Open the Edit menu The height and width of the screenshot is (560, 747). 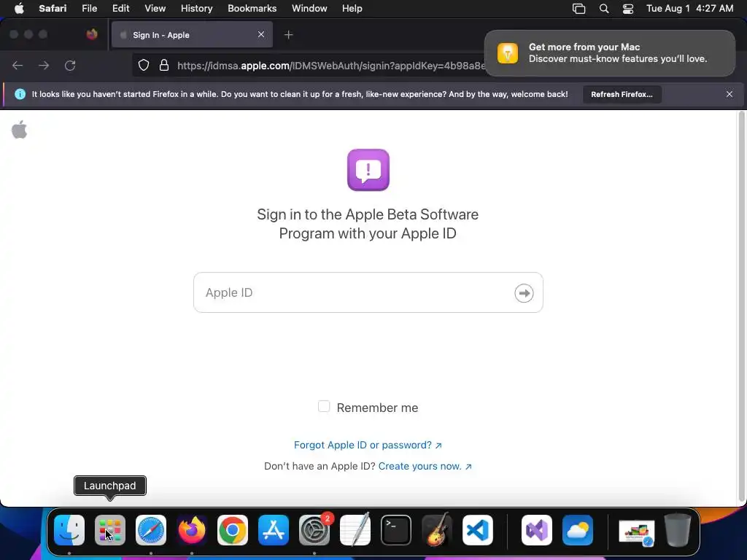coord(120,9)
